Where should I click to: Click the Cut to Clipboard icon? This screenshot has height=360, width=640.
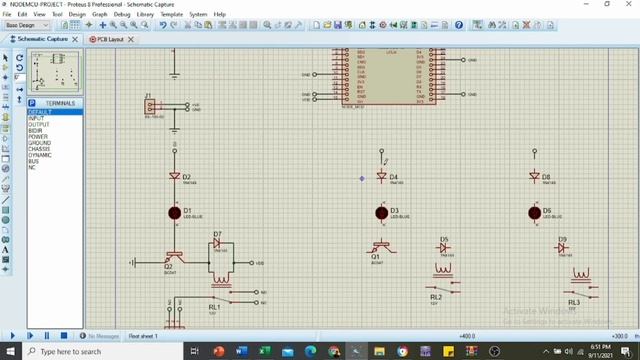[x=188, y=25]
